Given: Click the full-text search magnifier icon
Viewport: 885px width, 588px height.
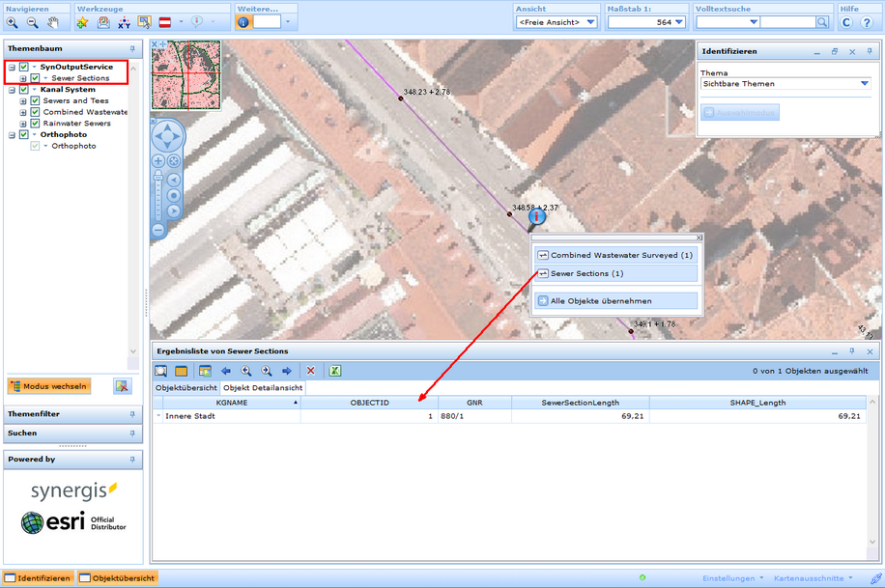Looking at the screenshot, I should pos(822,22).
